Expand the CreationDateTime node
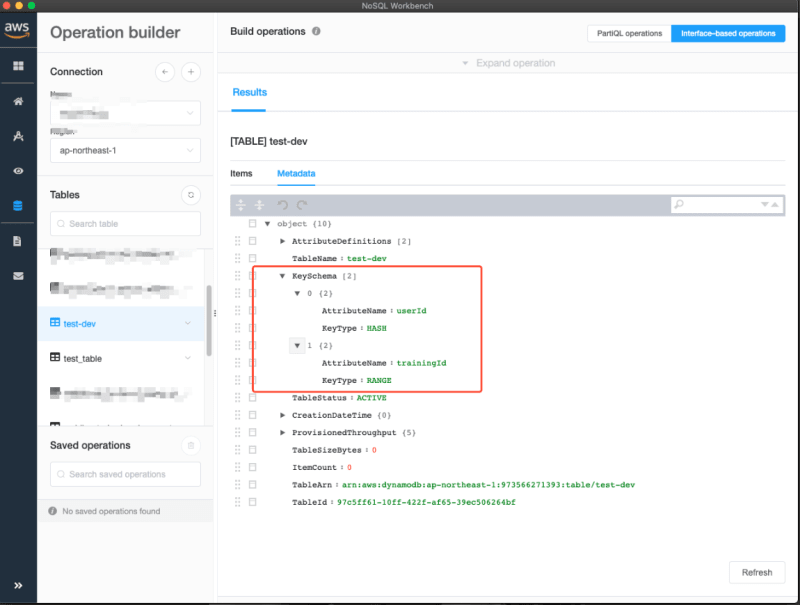This screenshot has height=605, width=800. click(282, 415)
